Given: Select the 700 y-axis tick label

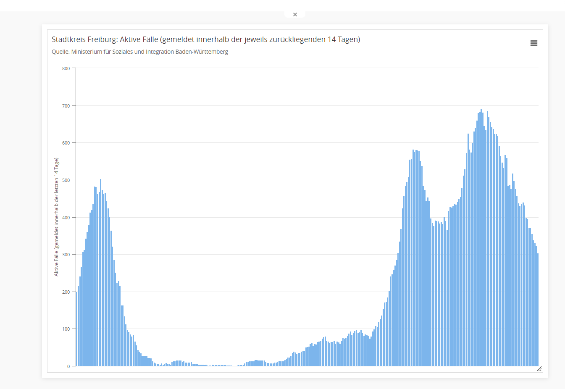Looking at the screenshot, I should pos(66,106).
